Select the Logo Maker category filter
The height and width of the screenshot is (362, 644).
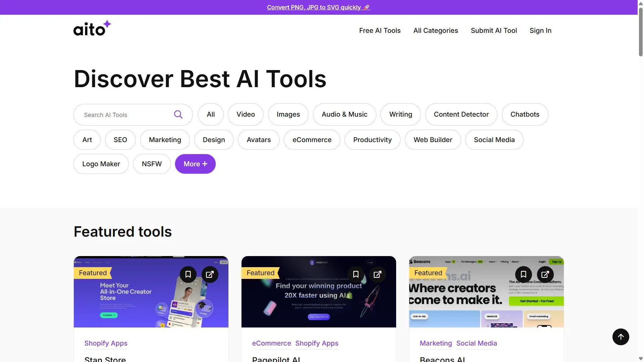(x=101, y=164)
